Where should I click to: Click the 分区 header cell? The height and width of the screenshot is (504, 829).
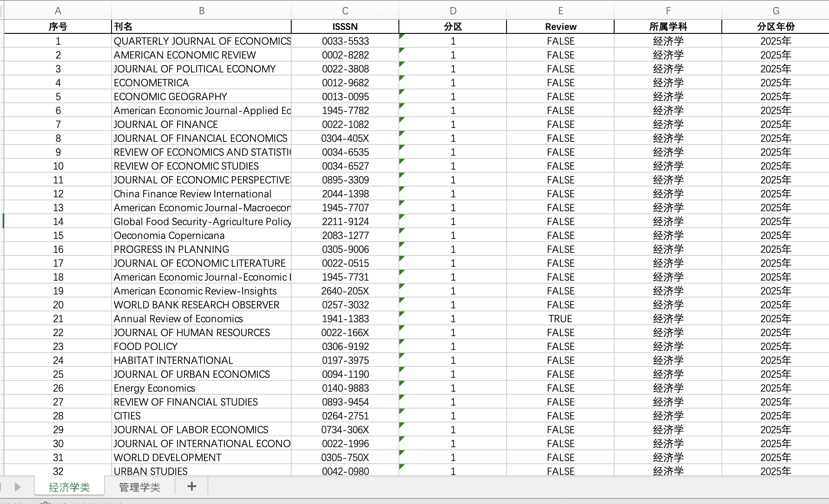click(x=453, y=26)
